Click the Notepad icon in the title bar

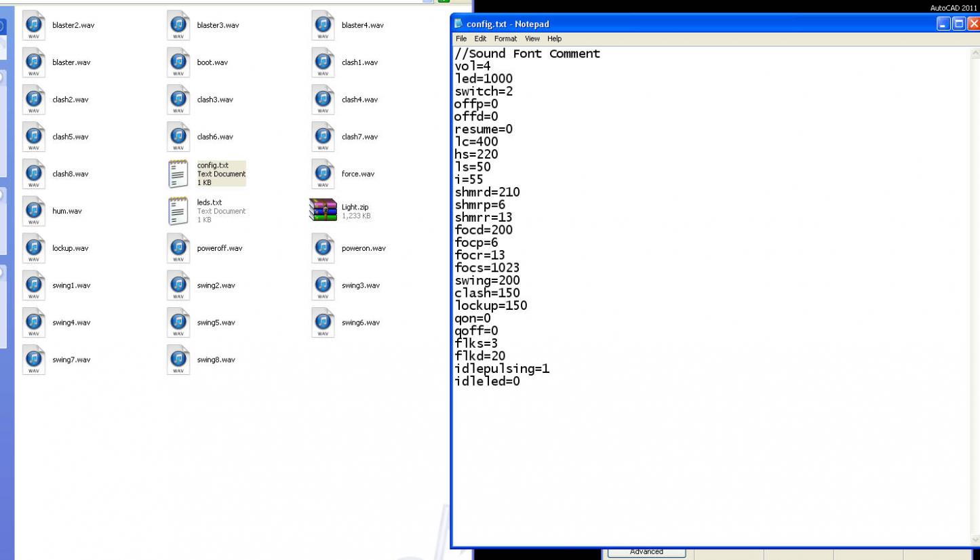pyautogui.click(x=460, y=24)
